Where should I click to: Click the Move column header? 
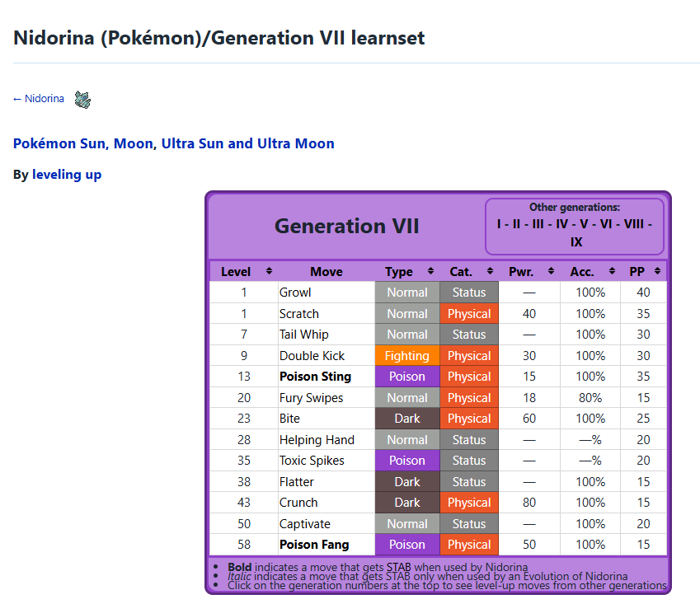[x=327, y=272]
